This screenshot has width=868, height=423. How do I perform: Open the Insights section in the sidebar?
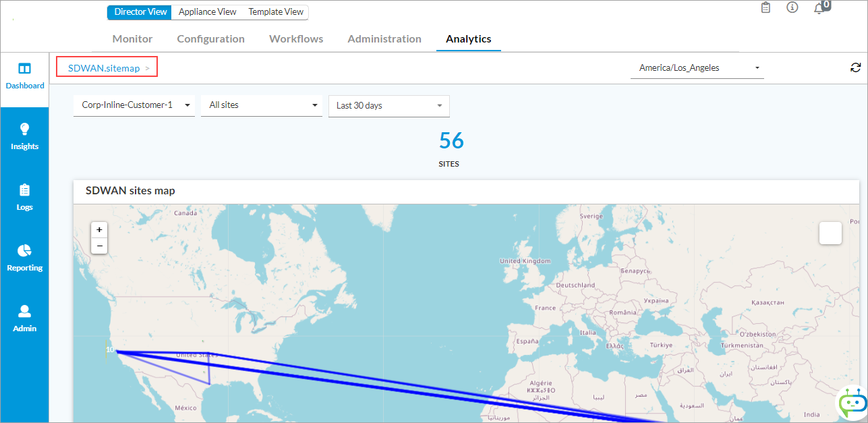(25, 136)
